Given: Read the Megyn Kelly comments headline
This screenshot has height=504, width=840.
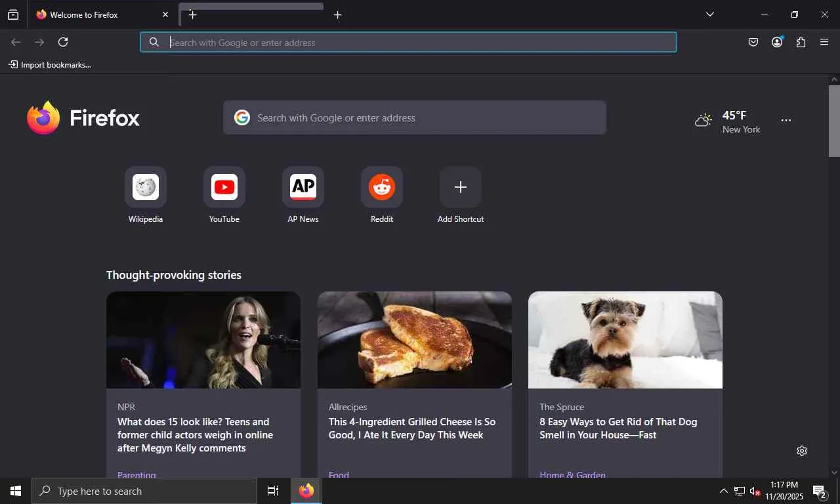Looking at the screenshot, I should pos(196,435).
